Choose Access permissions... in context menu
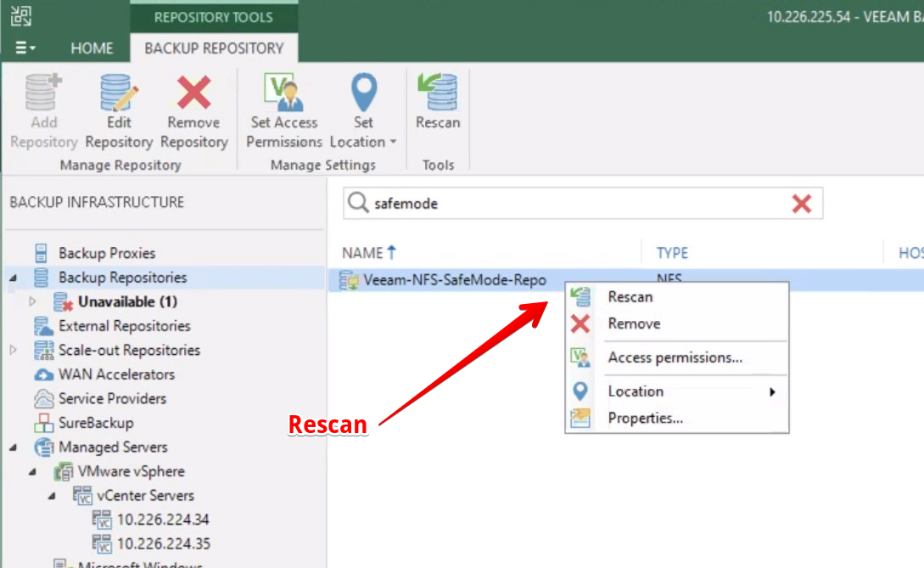The width and height of the screenshot is (924, 568). click(675, 357)
